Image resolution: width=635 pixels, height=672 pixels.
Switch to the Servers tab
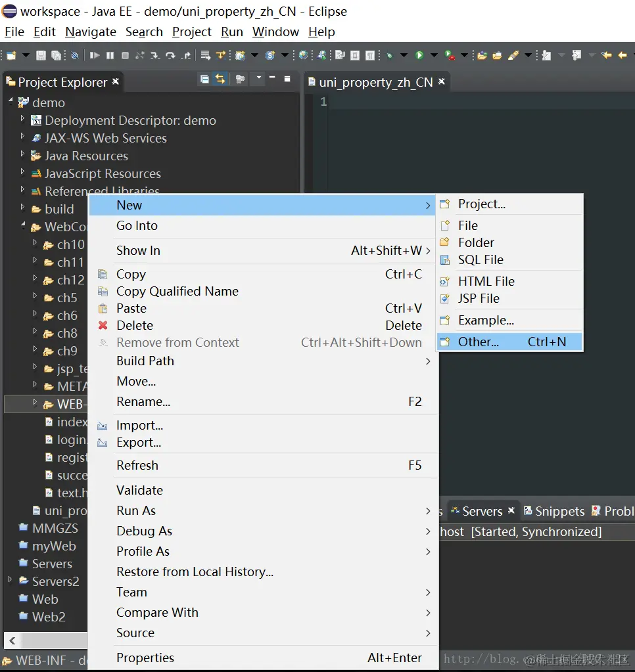[482, 511]
